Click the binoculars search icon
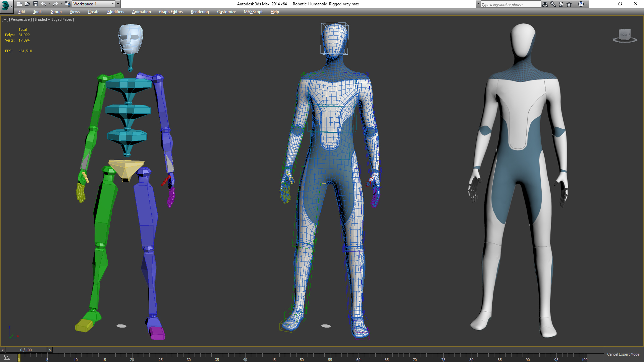The image size is (644, 362). [x=545, y=4]
